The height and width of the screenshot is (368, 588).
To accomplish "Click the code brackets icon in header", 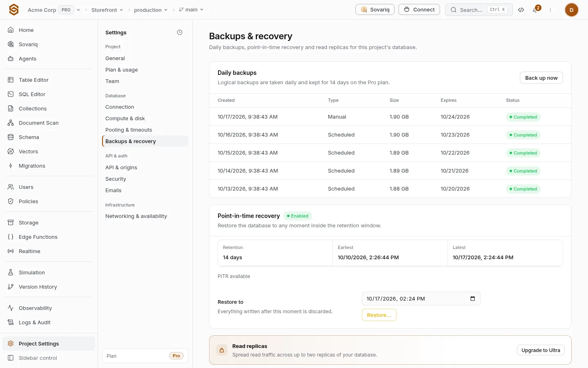I will click(x=521, y=10).
